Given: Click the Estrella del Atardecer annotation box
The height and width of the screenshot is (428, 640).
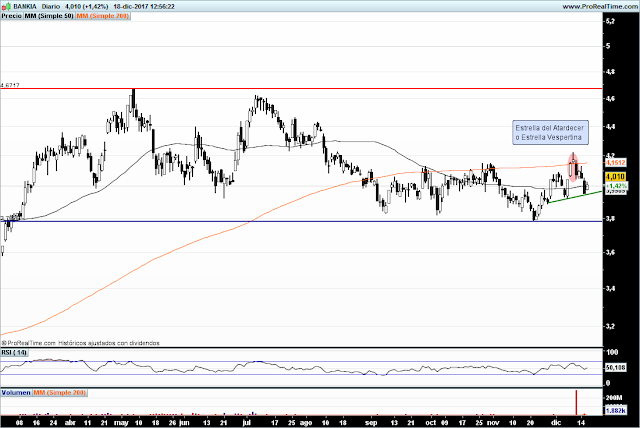Looking at the screenshot, I should (x=550, y=133).
